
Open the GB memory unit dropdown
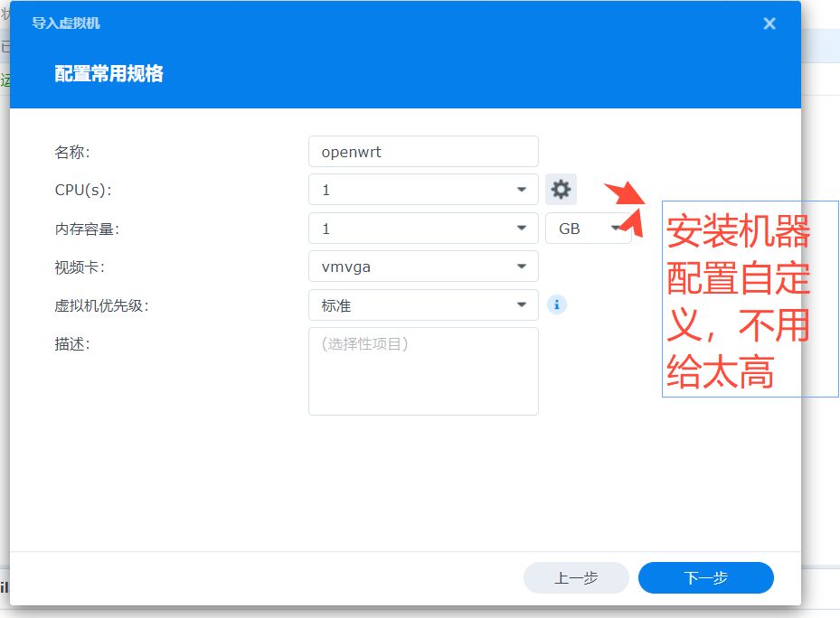click(588, 229)
